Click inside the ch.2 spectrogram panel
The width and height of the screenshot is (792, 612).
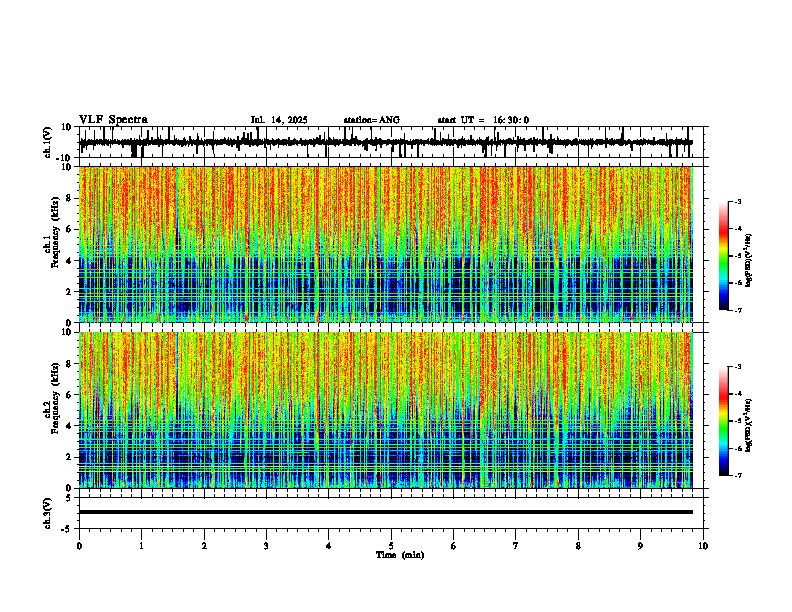click(x=386, y=410)
